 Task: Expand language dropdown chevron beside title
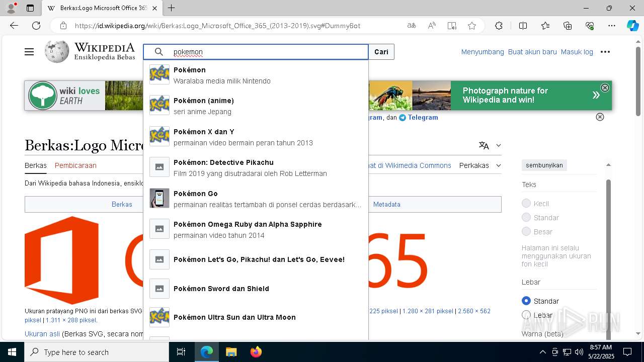tap(499, 145)
